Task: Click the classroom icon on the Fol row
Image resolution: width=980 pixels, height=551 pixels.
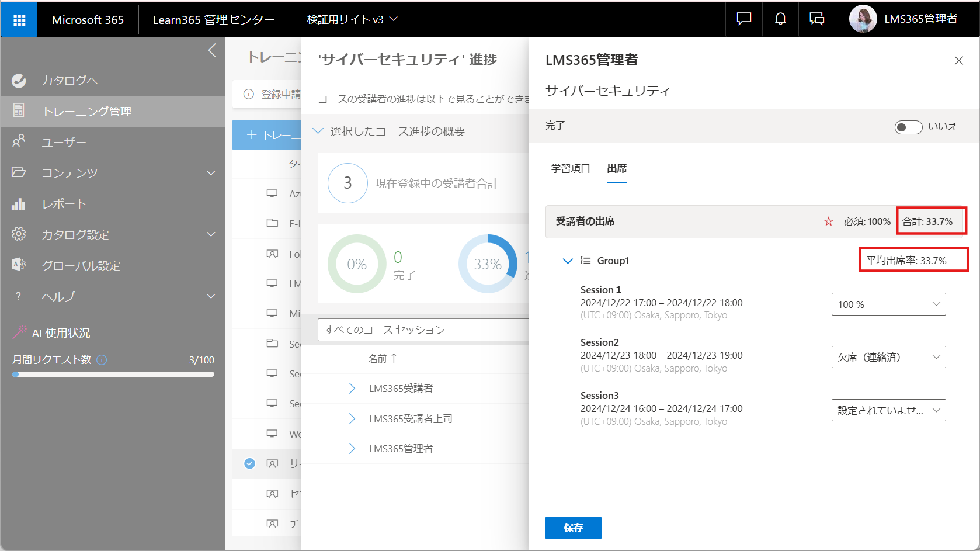Action: point(272,254)
